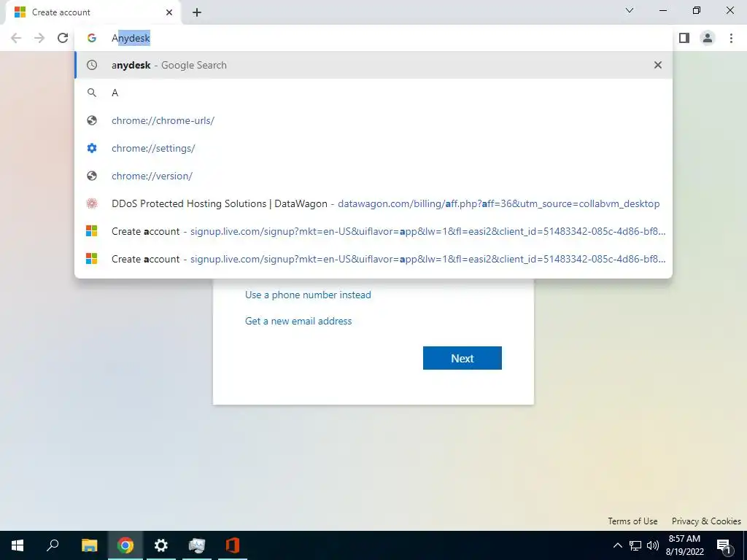
Task: Open Settings gear in the taskbar
Action: coord(161,545)
